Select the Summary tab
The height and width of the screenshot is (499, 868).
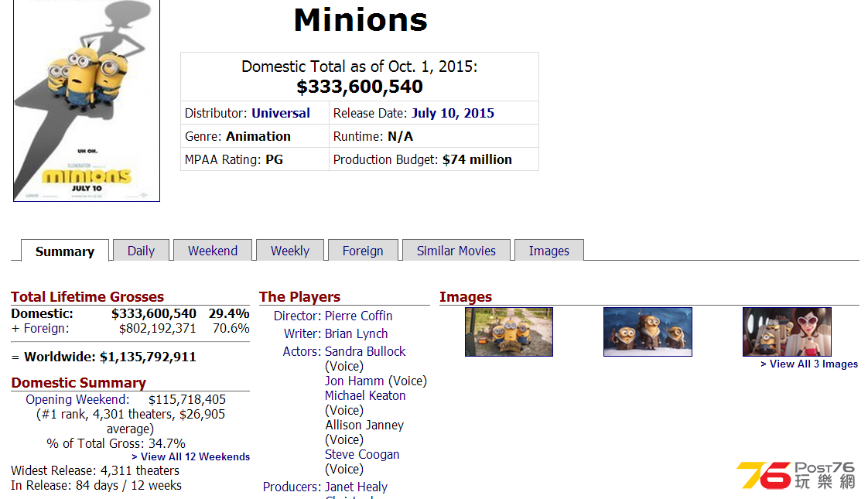[65, 251]
